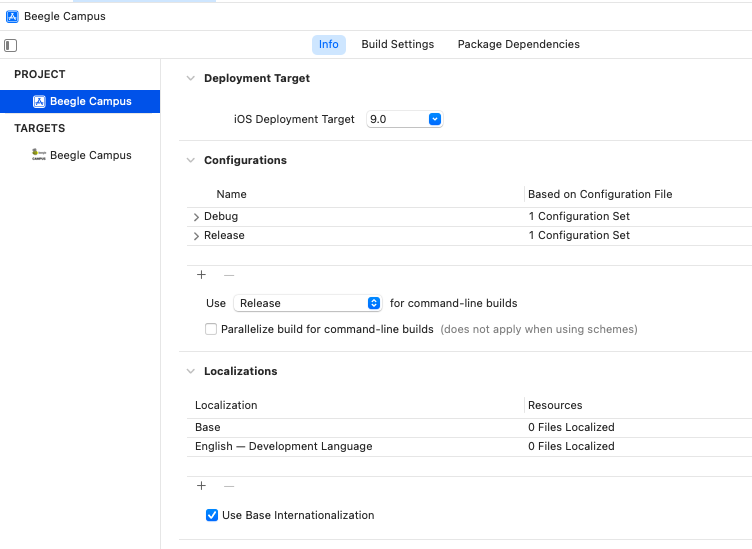Open iOS Deployment Target dropdown

click(404, 119)
